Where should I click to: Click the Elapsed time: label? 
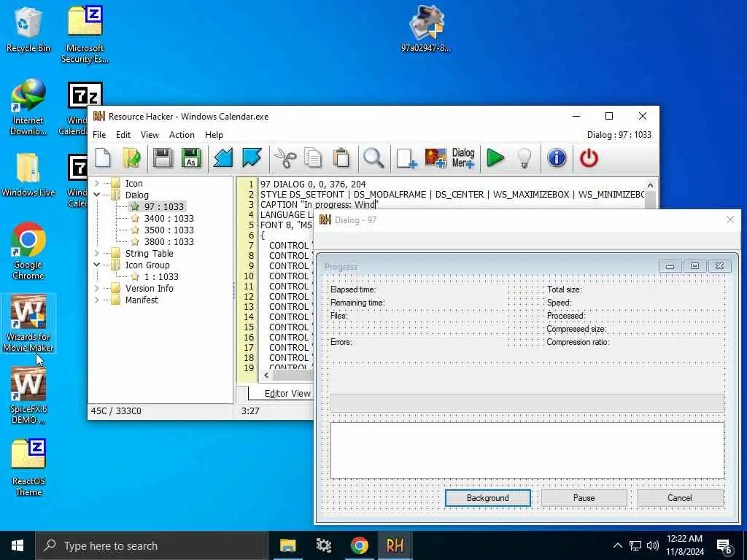353,289
